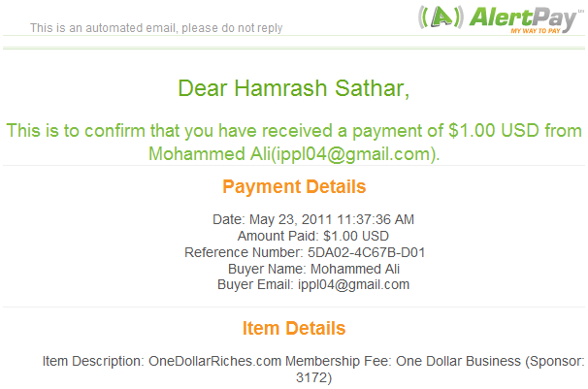
Task: Click the ippl04@gmail.com address in confirmation message
Action: pos(353,153)
